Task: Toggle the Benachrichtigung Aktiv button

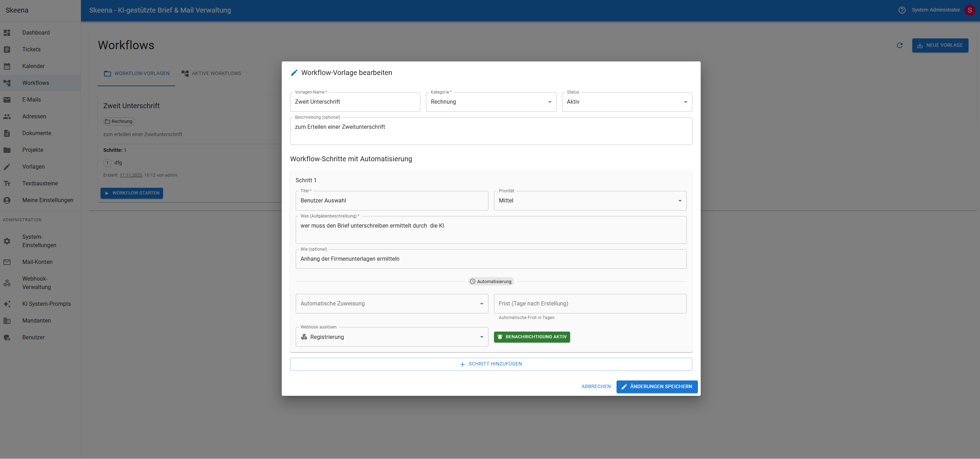Action: [x=531, y=337]
